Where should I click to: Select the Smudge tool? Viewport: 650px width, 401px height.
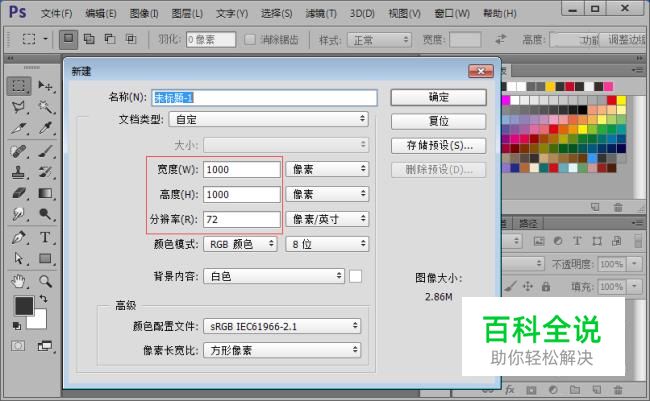tap(18, 214)
